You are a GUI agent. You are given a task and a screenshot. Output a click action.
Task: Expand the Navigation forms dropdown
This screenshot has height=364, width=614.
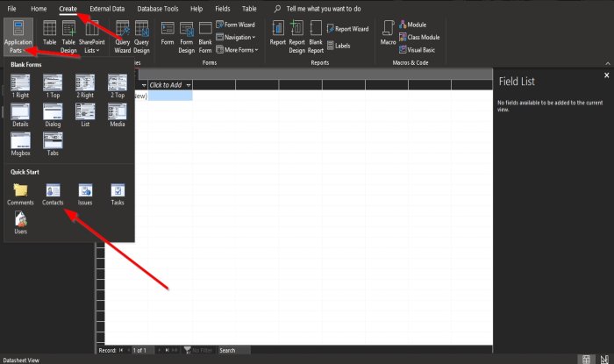(236, 37)
